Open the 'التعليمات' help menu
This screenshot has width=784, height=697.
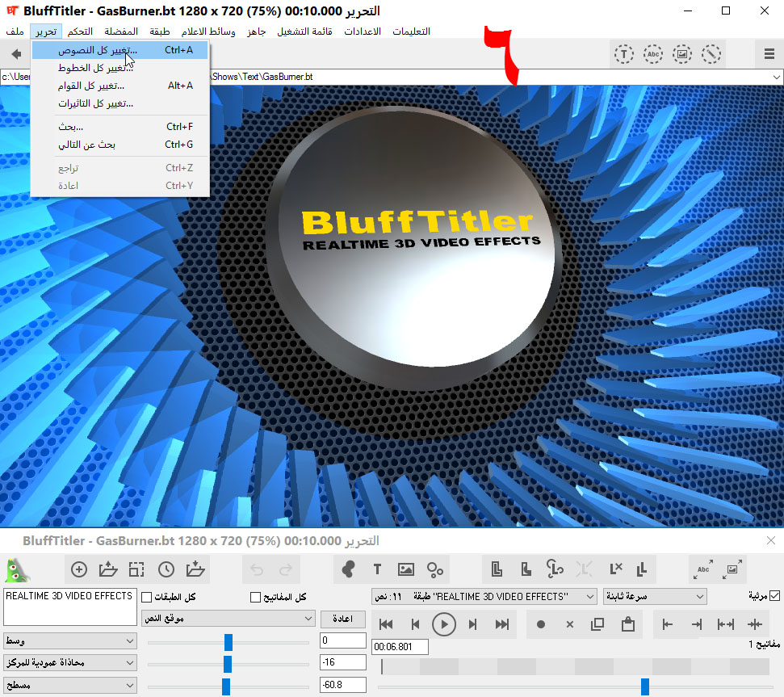click(x=411, y=31)
